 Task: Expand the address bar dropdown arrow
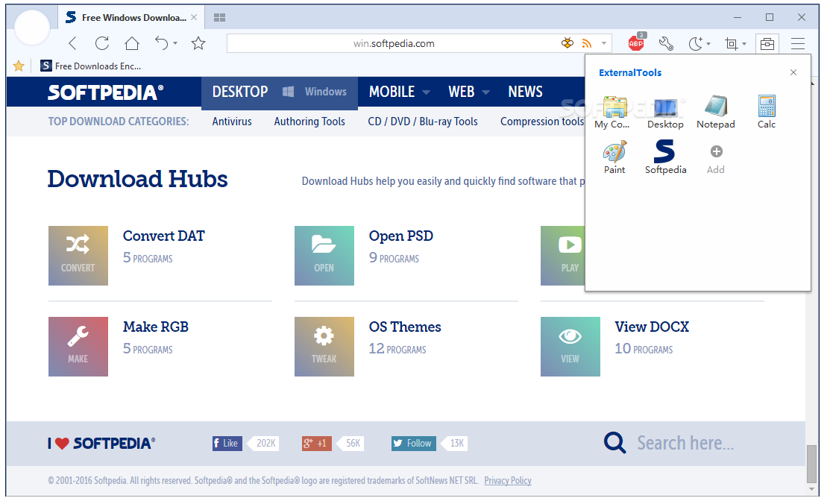coord(603,43)
